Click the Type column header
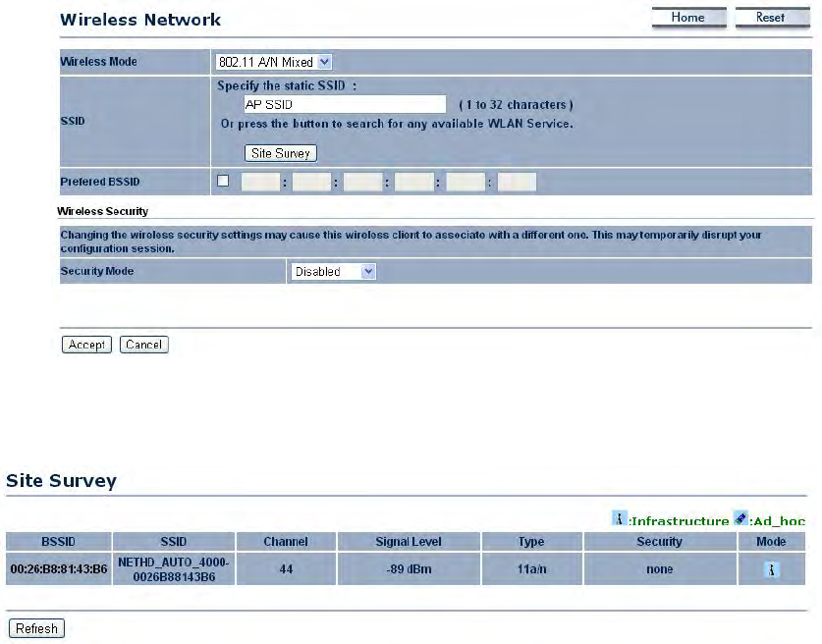Viewport: 822px width, 644px height. pos(531,541)
